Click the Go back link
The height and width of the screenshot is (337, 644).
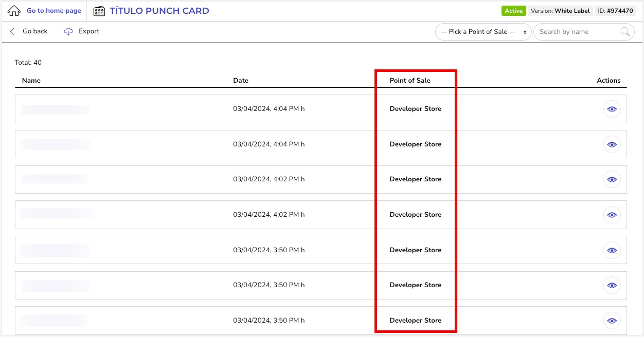[x=35, y=31]
